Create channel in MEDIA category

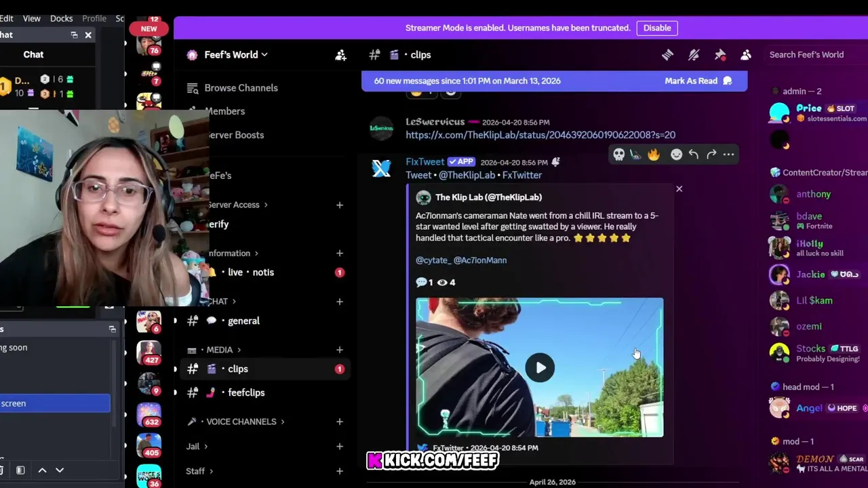click(339, 350)
